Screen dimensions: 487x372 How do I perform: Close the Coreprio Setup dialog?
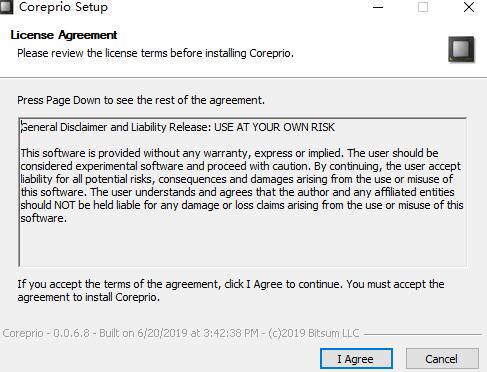click(x=469, y=7)
